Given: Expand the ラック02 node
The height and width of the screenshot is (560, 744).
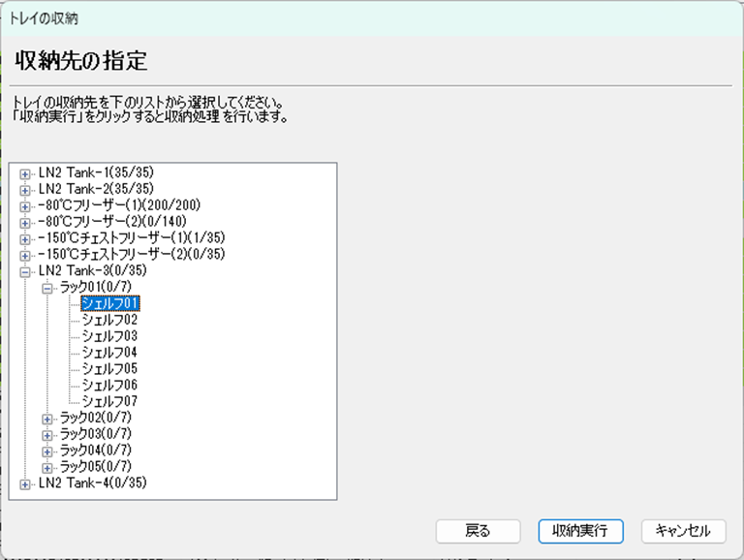Looking at the screenshot, I should [x=46, y=418].
